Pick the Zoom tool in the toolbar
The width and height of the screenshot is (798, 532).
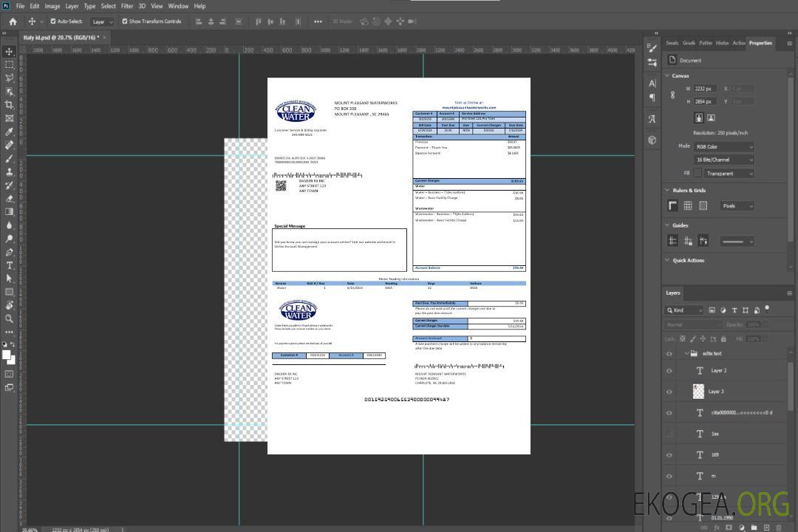pos(9,318)
